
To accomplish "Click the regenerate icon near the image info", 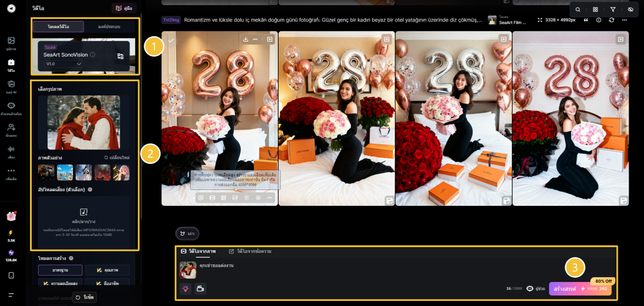I will [x=612, y=20].
